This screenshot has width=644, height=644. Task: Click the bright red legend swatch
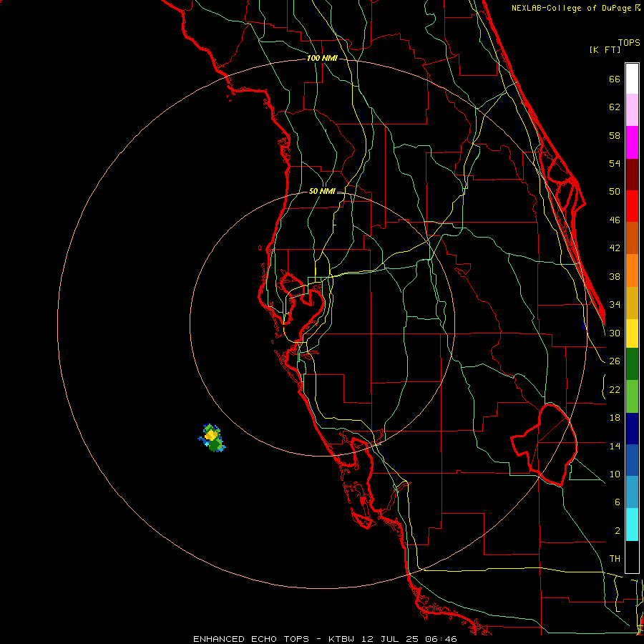[x=632, y=206]
